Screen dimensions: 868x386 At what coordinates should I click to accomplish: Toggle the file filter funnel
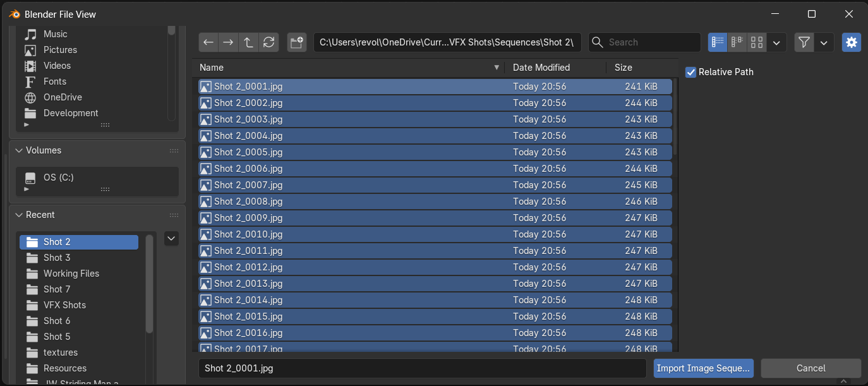(804, 42)
